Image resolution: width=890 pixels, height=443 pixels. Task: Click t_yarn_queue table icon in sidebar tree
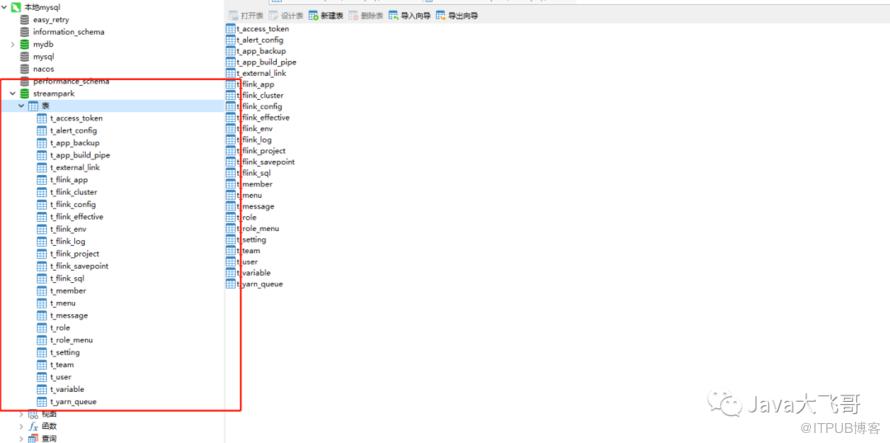[42, 402]
